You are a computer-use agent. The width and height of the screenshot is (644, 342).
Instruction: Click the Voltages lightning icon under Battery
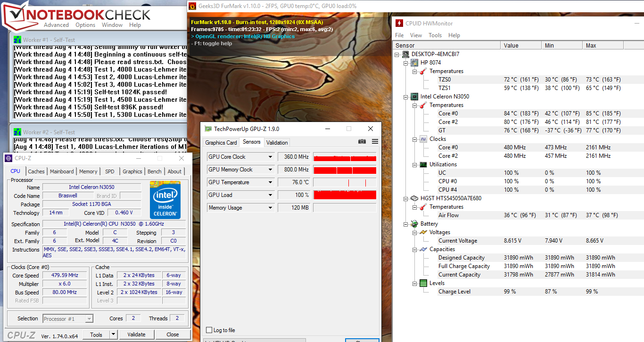coord(423,232)
